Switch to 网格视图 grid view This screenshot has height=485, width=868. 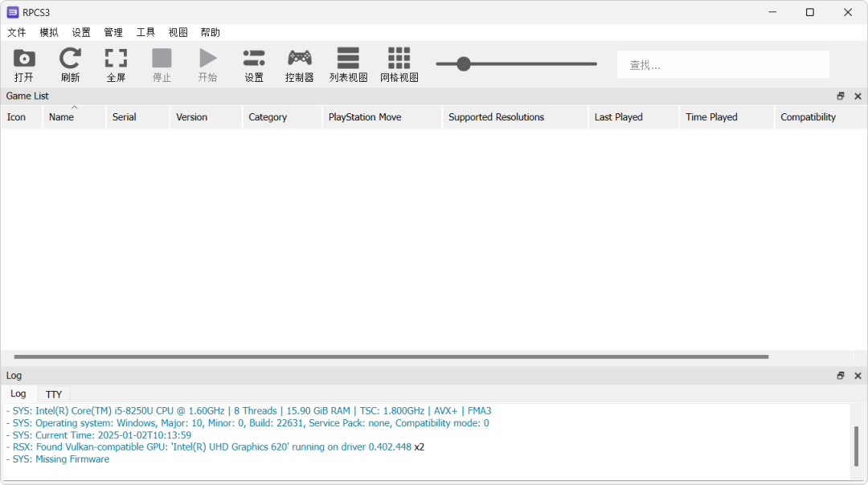pos(399,65)
